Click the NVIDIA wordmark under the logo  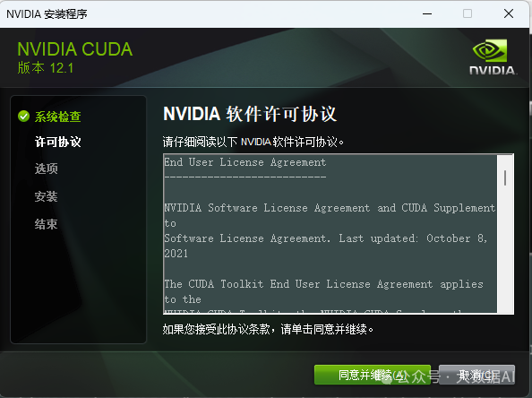pyautogui.click(x=493, y=70)
